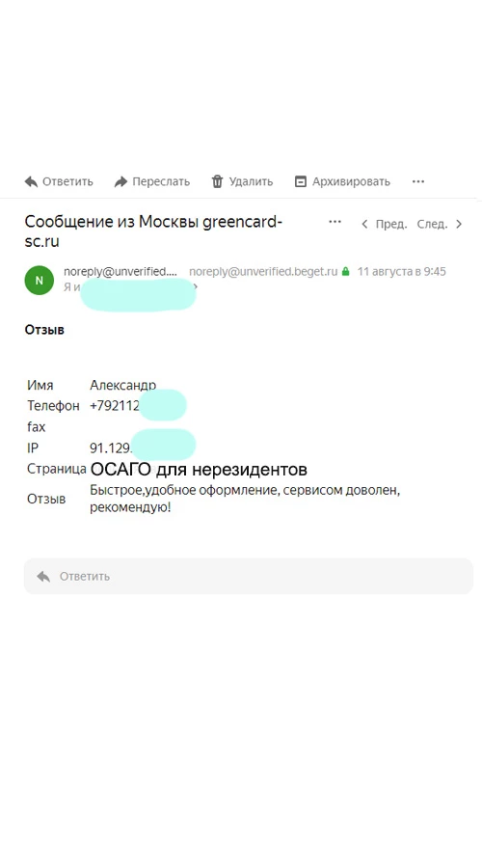Click the reply arrow icon in toolbar
Screen dimensions: 482x868
[x=31, y=181]
